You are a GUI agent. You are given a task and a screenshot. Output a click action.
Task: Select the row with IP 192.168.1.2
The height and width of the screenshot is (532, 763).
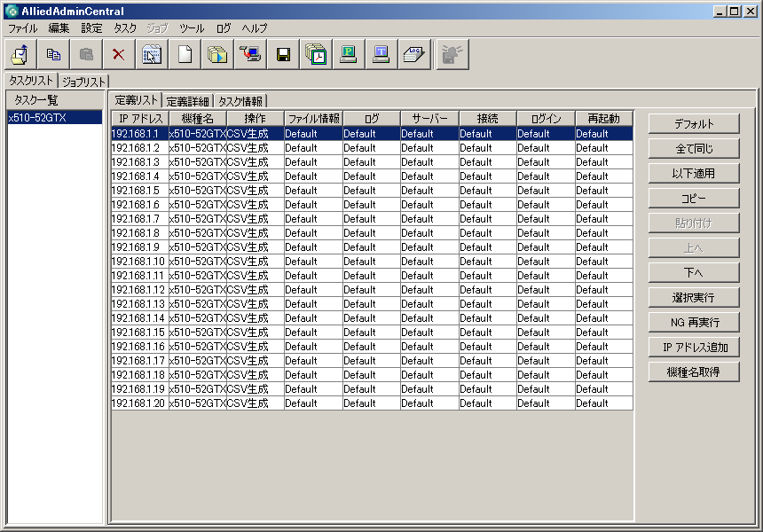[x=373, y=148]
